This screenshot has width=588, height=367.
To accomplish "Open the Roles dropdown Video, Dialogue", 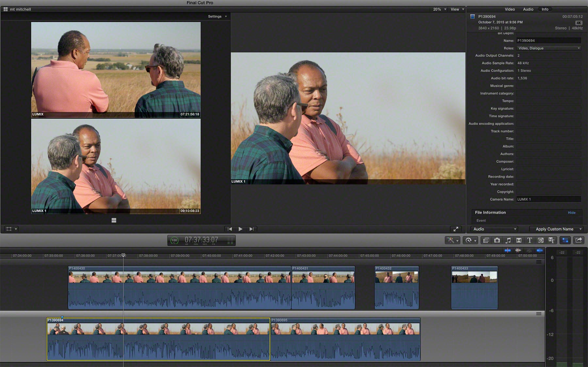I will coord(548,48).
